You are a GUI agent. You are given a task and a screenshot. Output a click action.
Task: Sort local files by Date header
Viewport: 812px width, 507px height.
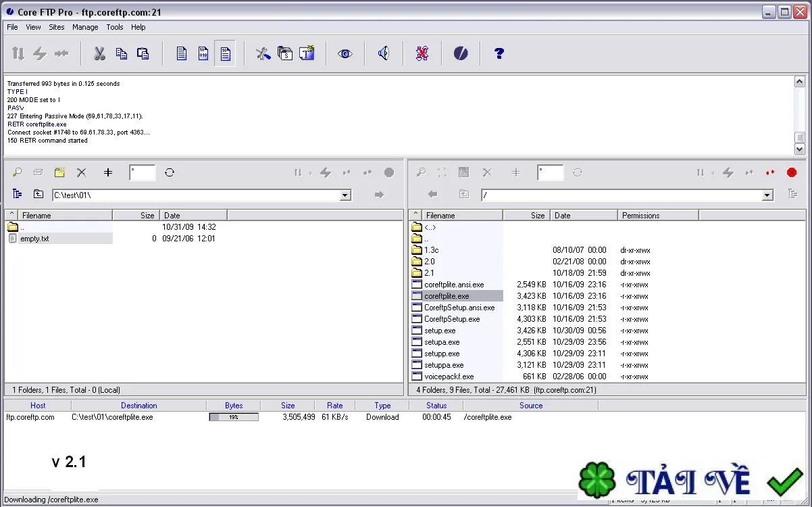click(193, 216)
